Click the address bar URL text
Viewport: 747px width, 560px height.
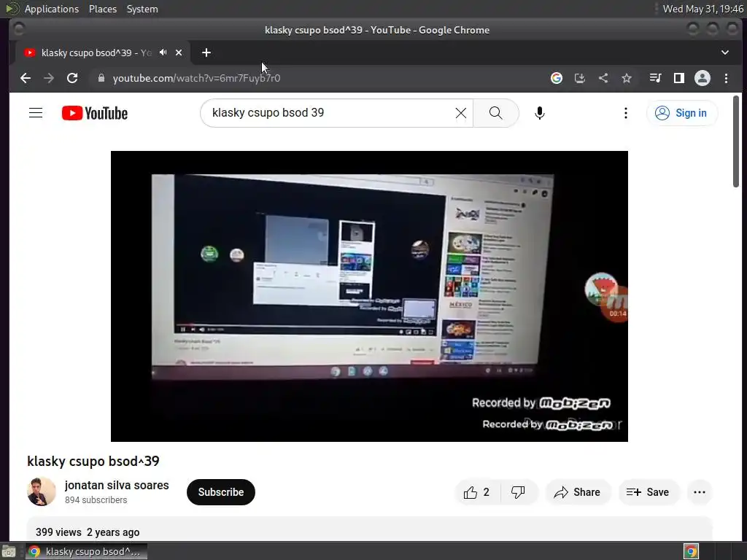coord(196,78)
